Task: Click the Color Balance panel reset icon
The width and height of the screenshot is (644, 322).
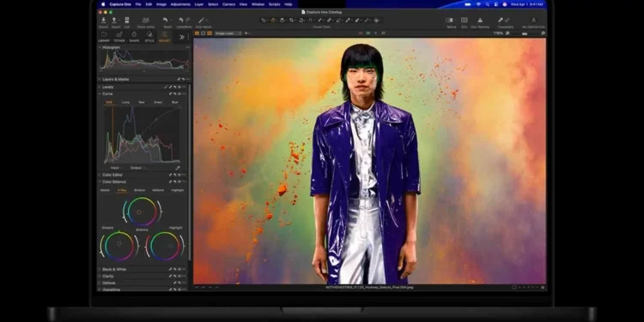Action: [175, 182]
